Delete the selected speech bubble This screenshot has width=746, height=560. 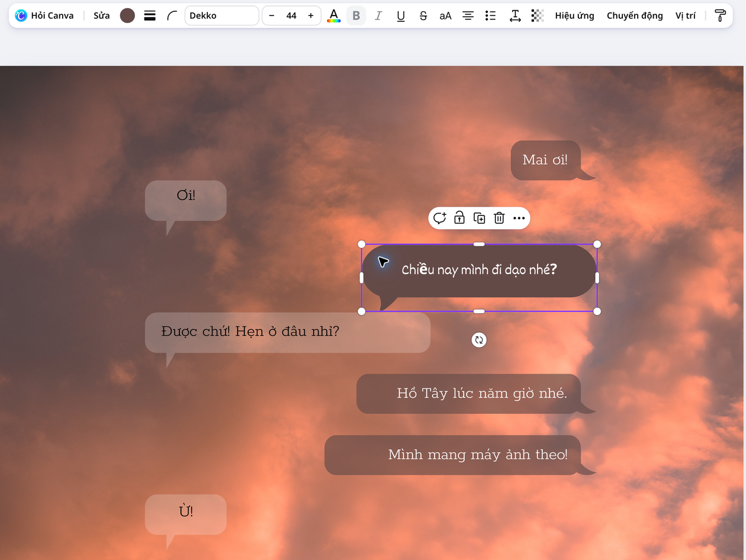pyautogui.click(x=499, y=218)
